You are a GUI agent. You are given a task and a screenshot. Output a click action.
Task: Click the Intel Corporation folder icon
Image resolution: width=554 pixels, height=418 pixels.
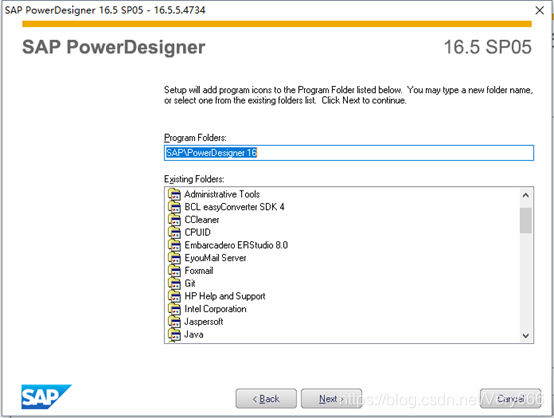point(174,309)
